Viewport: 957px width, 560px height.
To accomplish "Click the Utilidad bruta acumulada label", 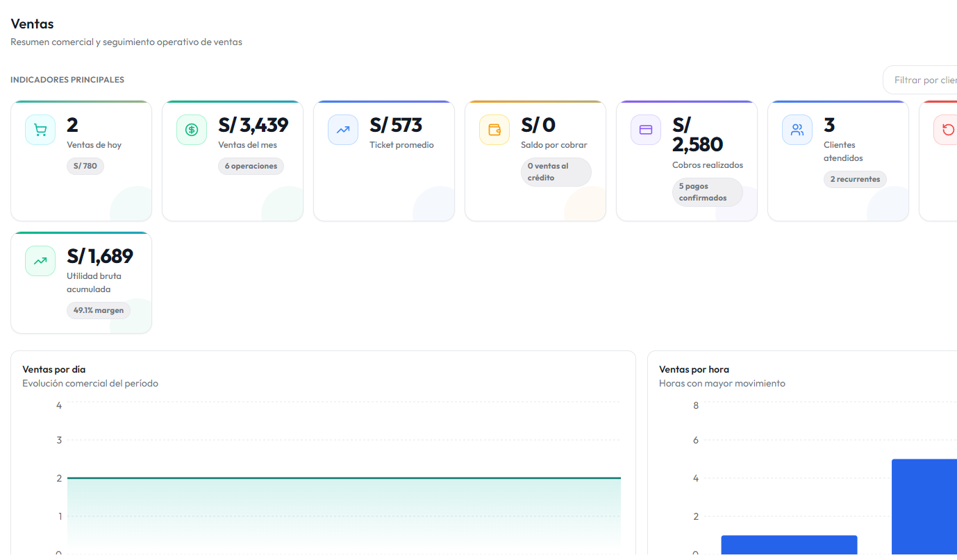I will [x=94, y=282].
